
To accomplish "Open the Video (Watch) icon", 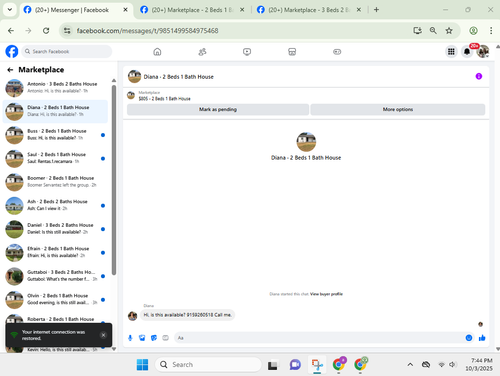I will 247,52.
